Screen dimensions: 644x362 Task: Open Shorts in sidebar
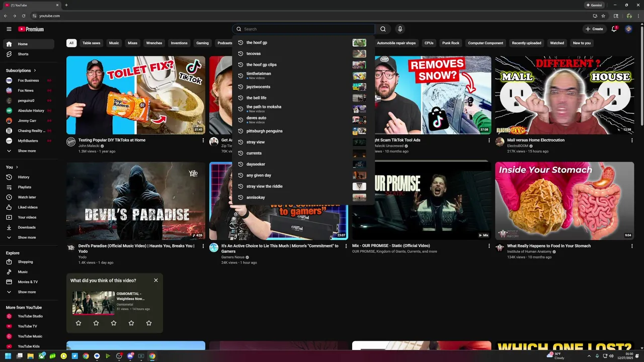pyautogui.click(x=28, y=54)
